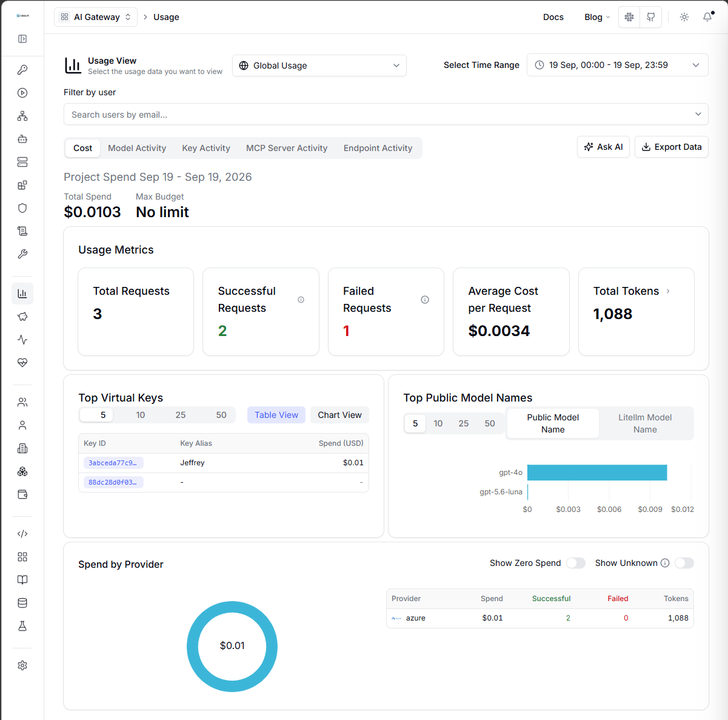Click the Ask AI button
The height and width of the screenshot is (720, 728).
tap(604, 147)
